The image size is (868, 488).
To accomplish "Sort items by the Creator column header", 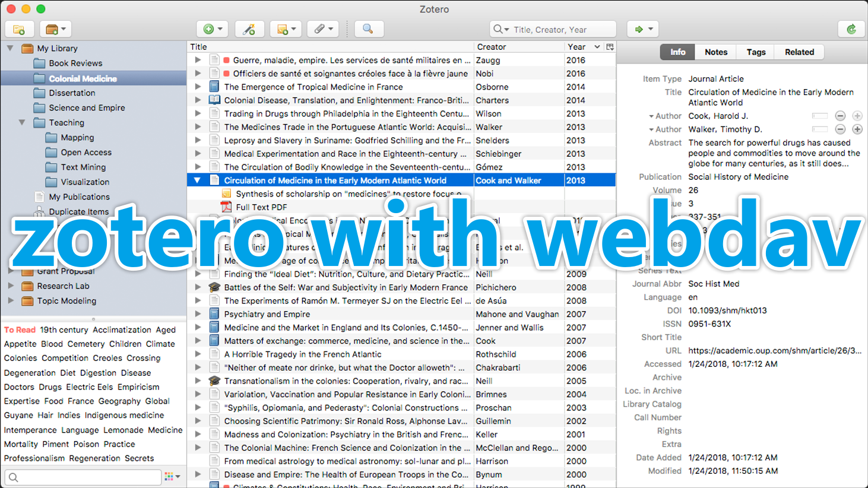I will tap(519, 47).
